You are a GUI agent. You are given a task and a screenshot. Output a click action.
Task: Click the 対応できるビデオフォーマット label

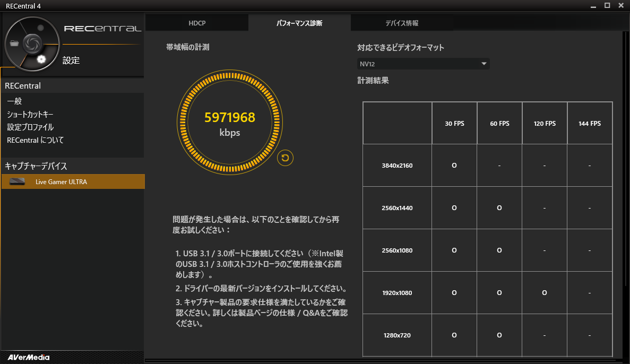click(401, 47)
